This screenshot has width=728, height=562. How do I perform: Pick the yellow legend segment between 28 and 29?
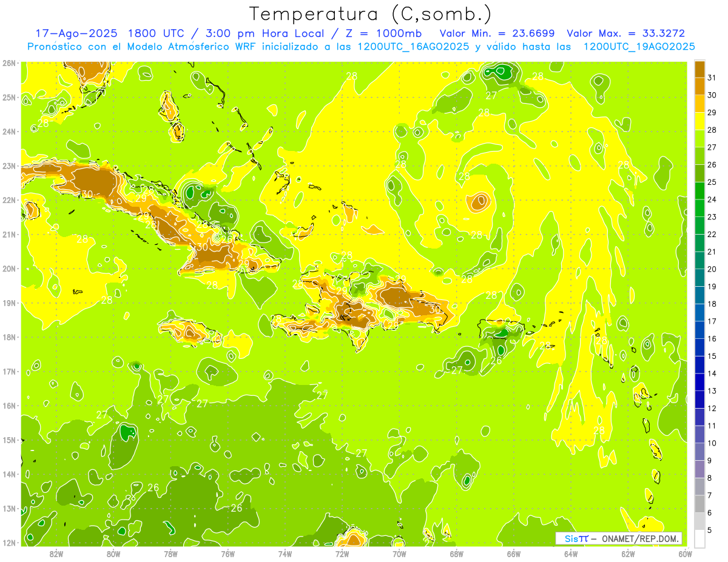point(699,121)
